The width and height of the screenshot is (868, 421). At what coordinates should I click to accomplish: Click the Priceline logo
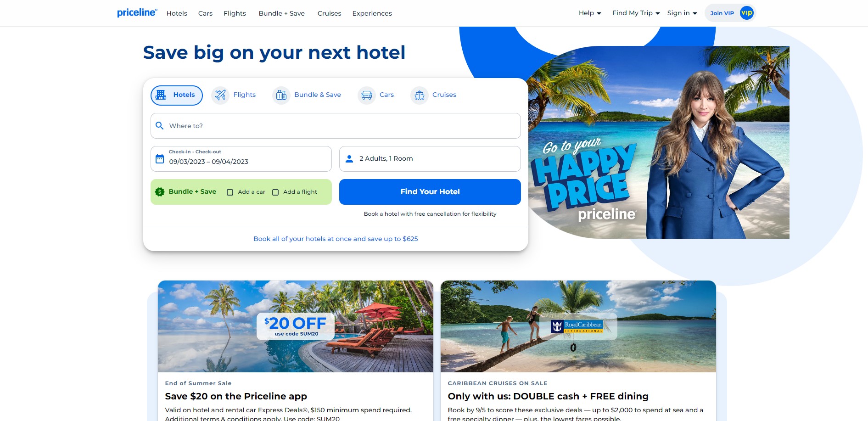pyautogui.click(x=137, y=13)
